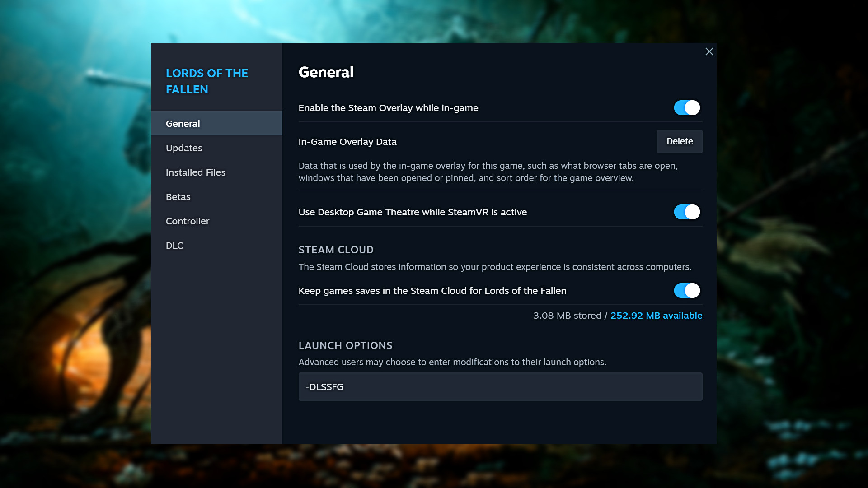Viewport: 868px width, 488px height.
Task: Click the Lords of the Fallen title
Action: (x=207, y=81)
